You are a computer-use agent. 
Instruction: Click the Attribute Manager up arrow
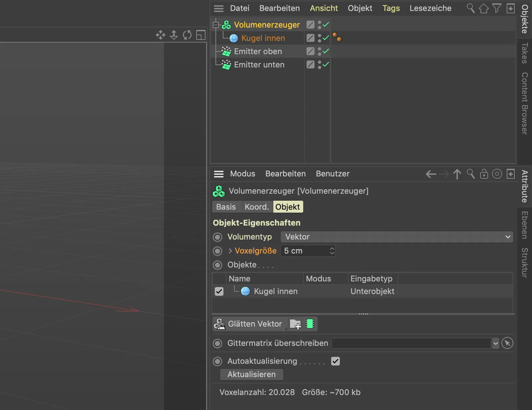tap(457, 174)
